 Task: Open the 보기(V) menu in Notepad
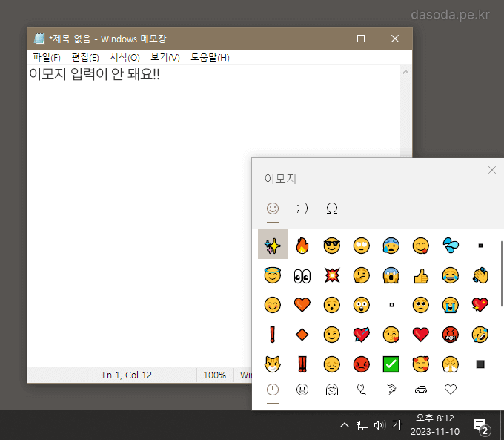[165, 58]
